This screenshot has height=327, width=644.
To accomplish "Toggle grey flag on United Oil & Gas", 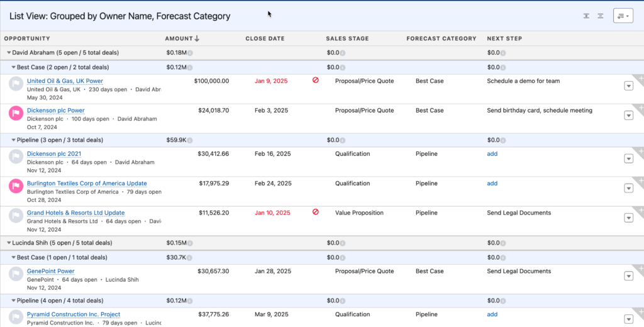I will click(16, 84).
